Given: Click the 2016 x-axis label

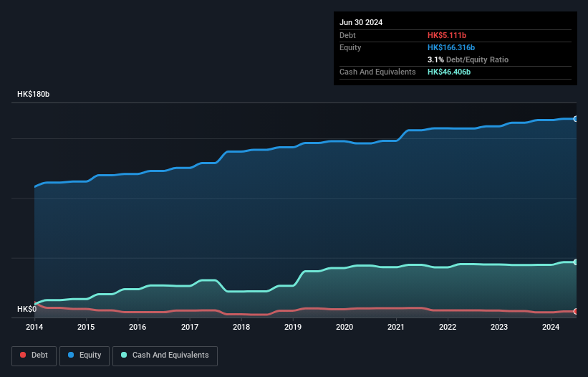Looking at the screenshot, I should pos(138,327).
